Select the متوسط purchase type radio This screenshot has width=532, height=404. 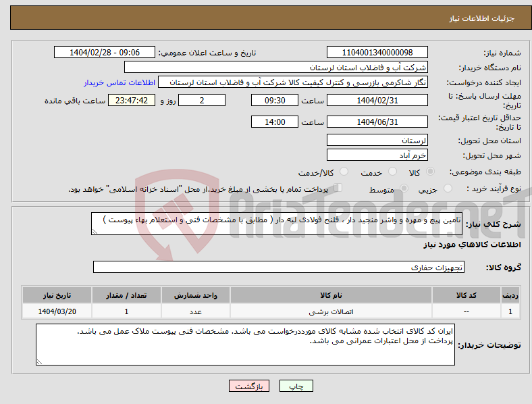[404, 188]
